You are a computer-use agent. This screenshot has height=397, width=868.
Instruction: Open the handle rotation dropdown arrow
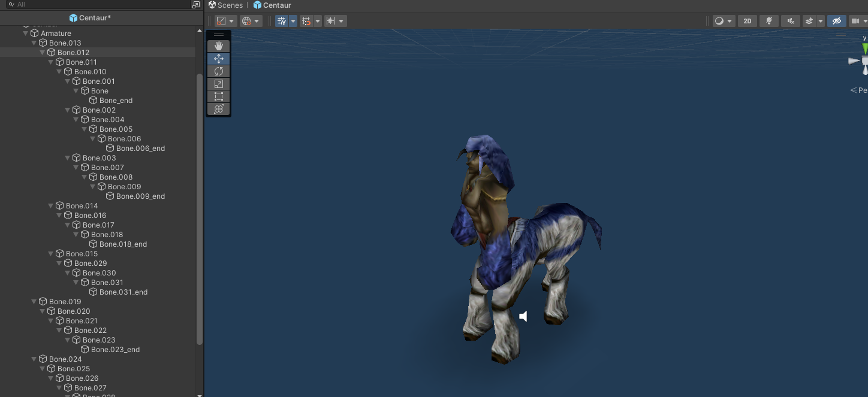coord(257,21)
